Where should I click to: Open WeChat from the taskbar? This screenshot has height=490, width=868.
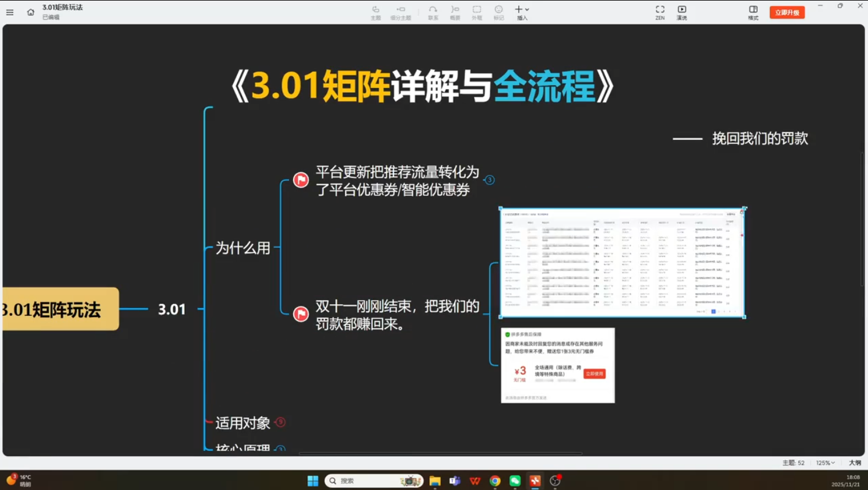tap(515, 481)
